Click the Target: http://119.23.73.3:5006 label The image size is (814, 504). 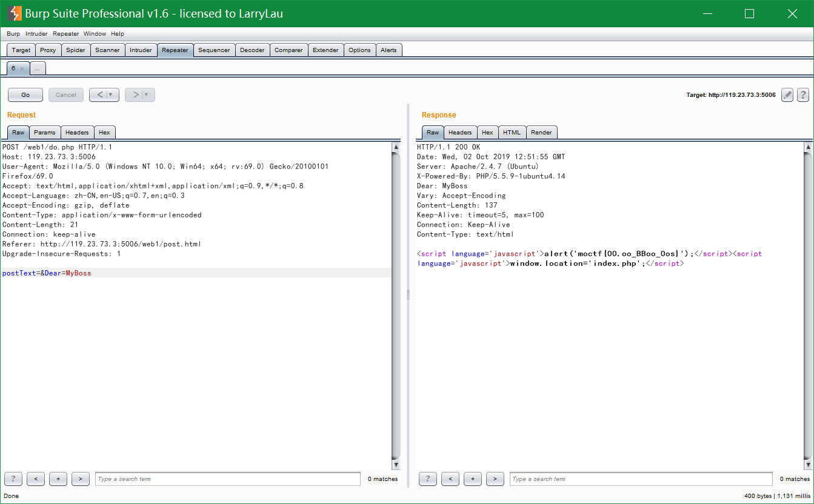731,95
